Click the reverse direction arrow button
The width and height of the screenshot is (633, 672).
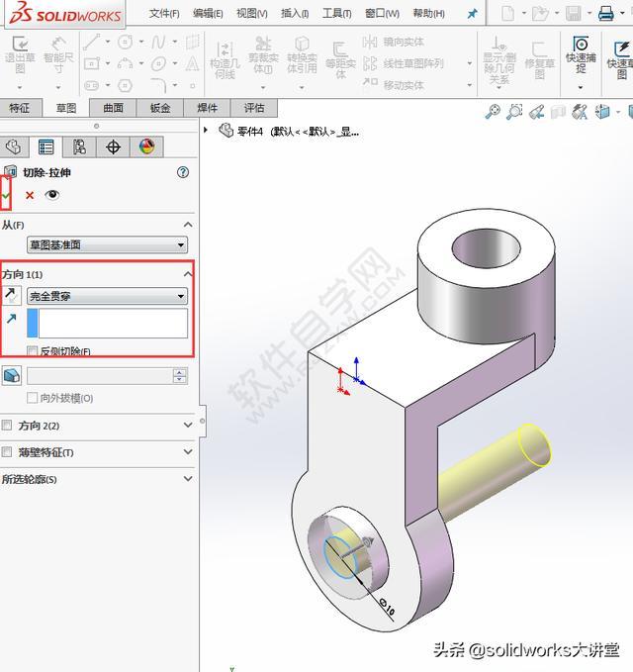pos(11,295)
